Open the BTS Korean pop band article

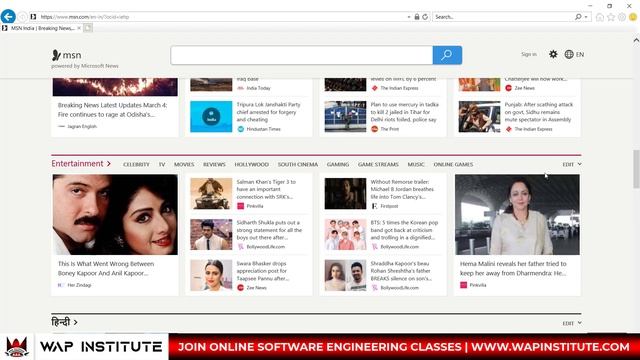(404, 230)
